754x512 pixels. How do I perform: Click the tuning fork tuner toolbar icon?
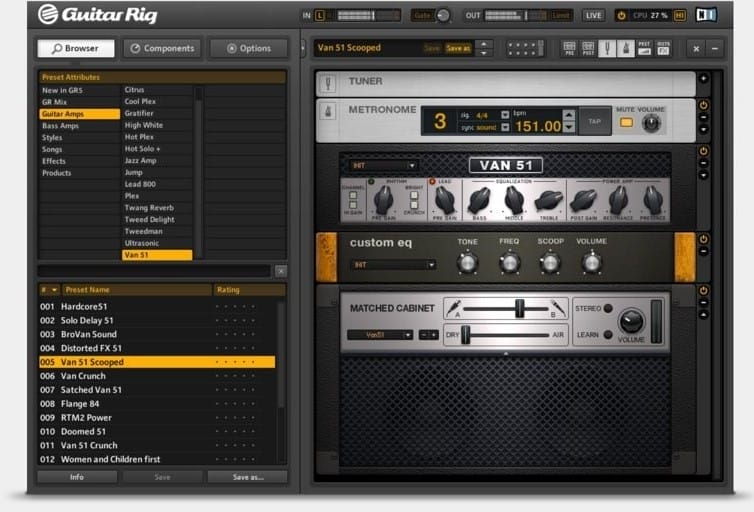pos(607,48)
